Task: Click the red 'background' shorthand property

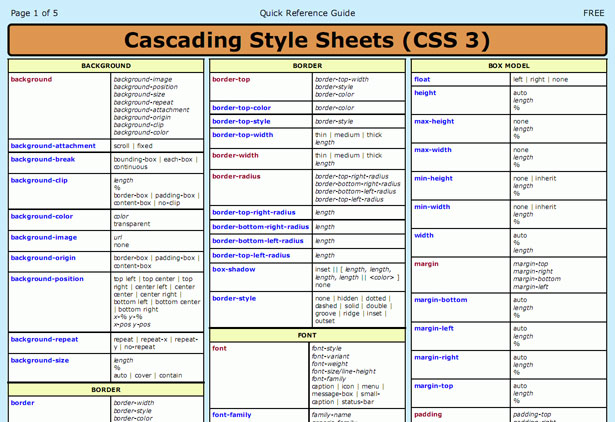Action: coord(31,79)
